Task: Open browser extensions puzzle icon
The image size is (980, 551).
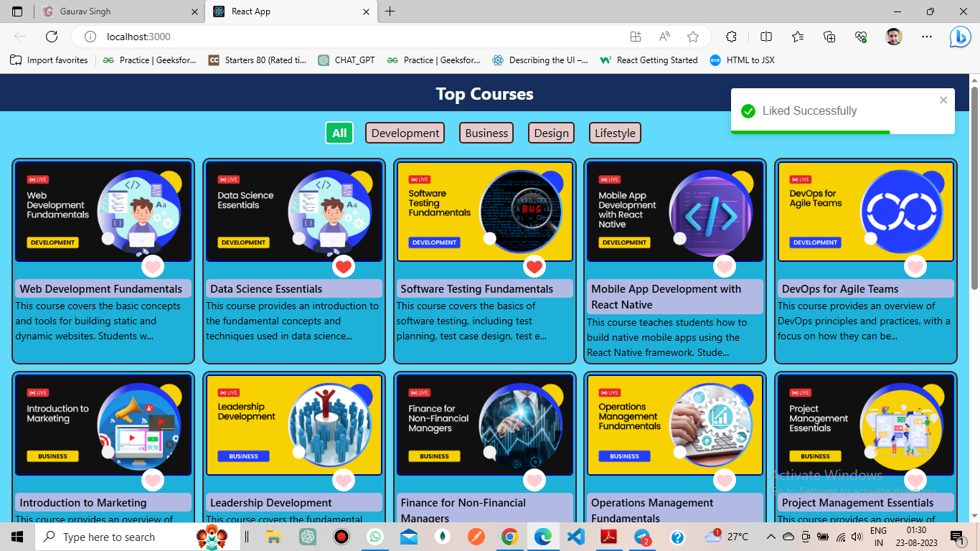Action: tap(731, 37)
